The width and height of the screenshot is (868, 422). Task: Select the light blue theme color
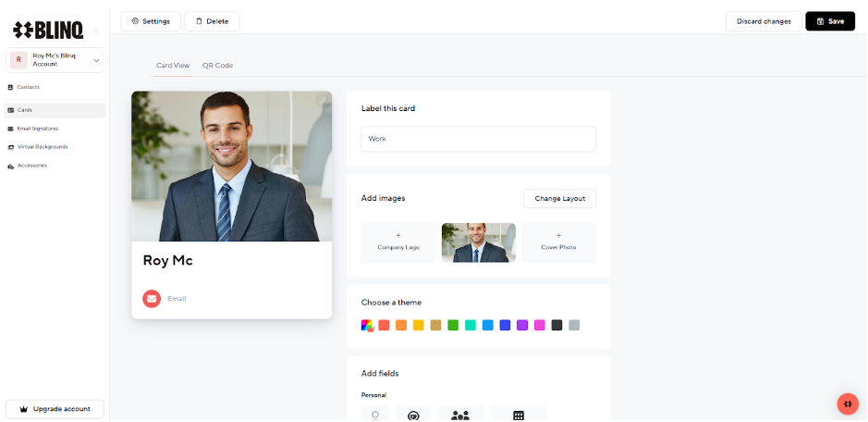[488, 325]
